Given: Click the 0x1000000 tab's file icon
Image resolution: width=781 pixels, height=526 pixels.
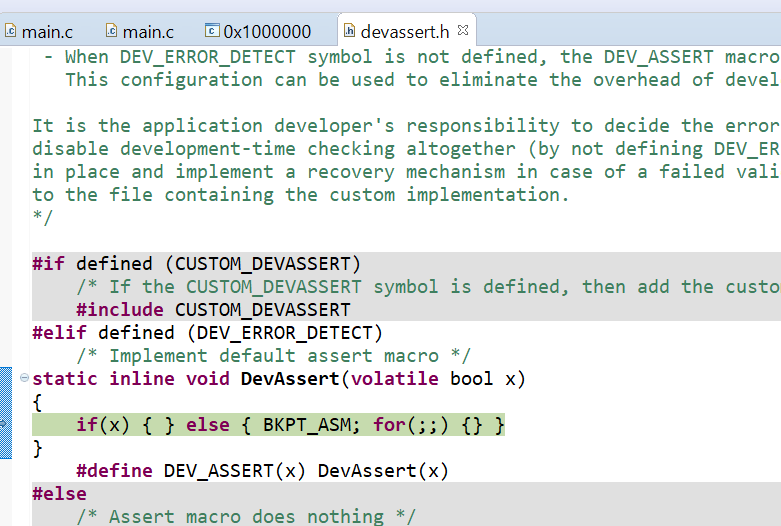Looking at the screenshot, I should pyautogui.click(x=211, y=31).
